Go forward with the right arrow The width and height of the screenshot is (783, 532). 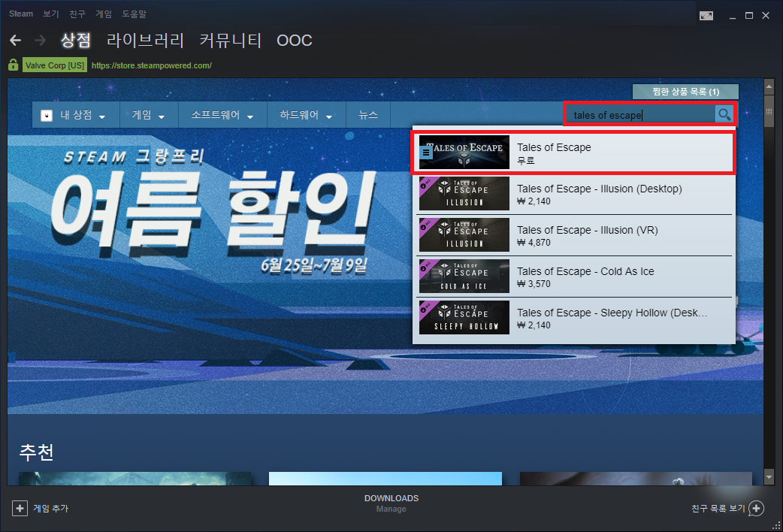click(41, 40)
